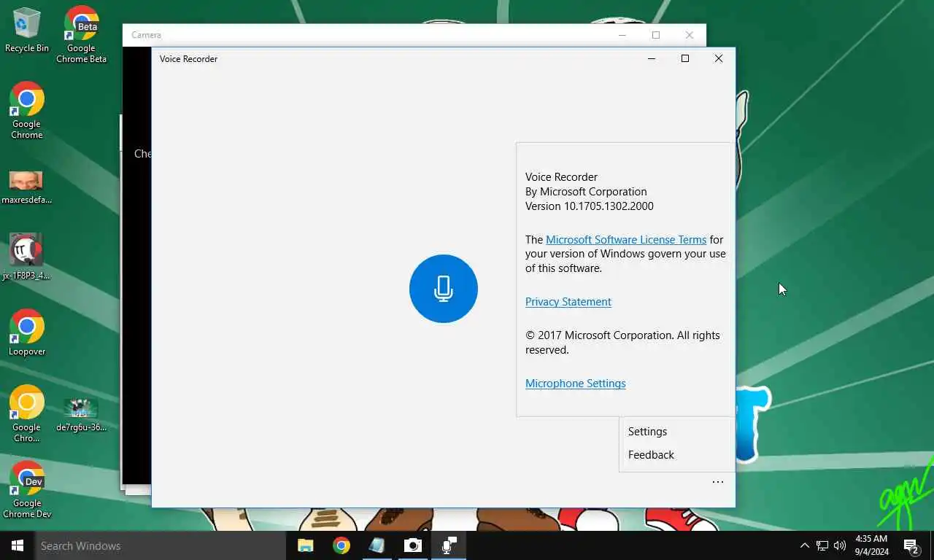This screenshot has width=934, height=560.
Task: Open the Microsoft Software License Terms link
Action: pos(626,240)
